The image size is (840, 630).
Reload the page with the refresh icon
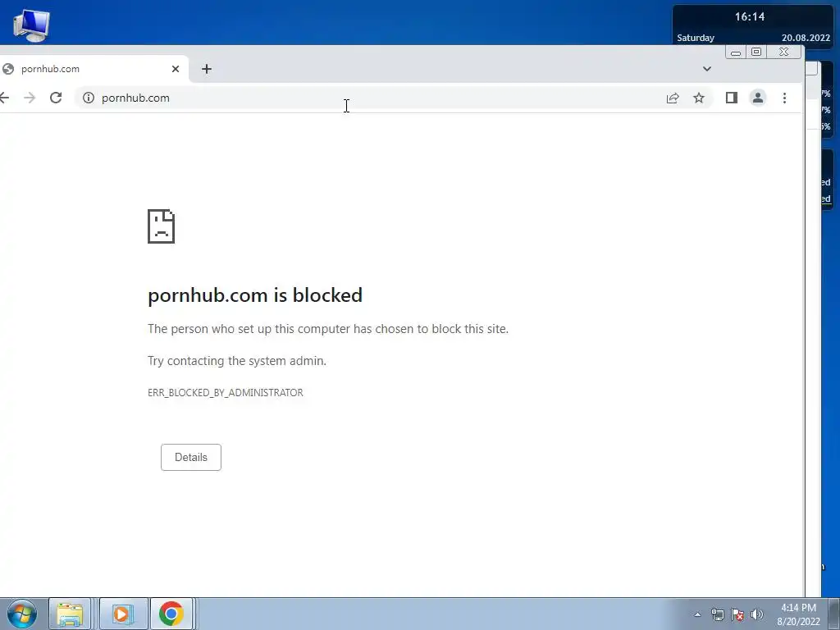[x=56, y=98]
